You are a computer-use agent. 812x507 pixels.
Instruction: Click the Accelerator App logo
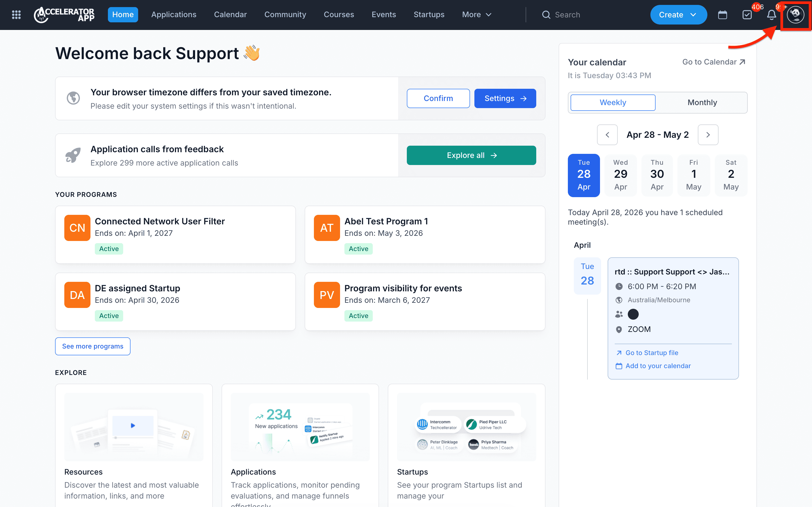tap(64, 14)
